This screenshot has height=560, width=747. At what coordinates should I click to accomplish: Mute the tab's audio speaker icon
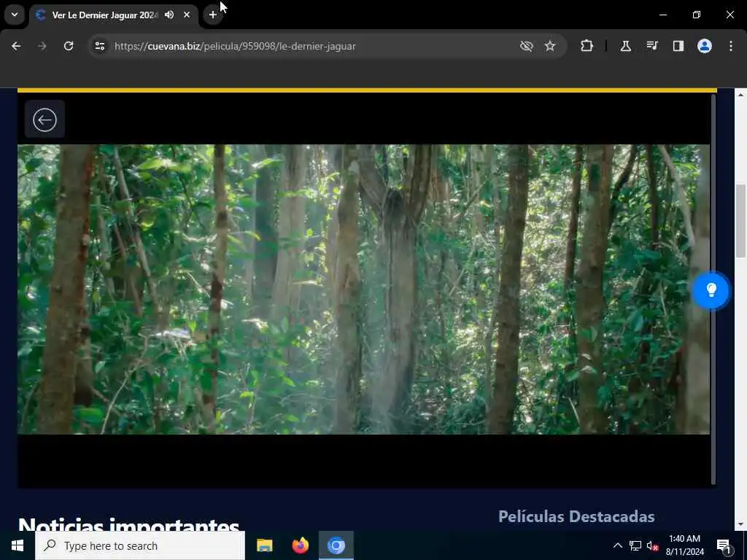[169, 15]
